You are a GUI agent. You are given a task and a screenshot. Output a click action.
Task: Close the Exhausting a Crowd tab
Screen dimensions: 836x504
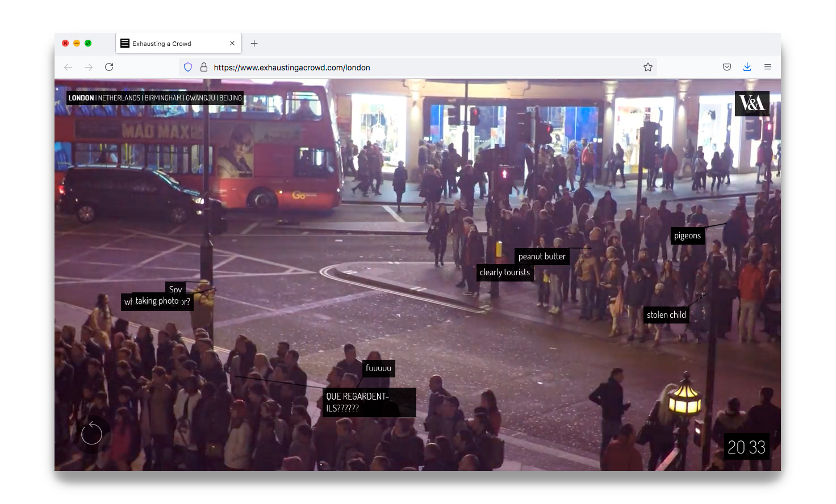(x=232, y=44)
